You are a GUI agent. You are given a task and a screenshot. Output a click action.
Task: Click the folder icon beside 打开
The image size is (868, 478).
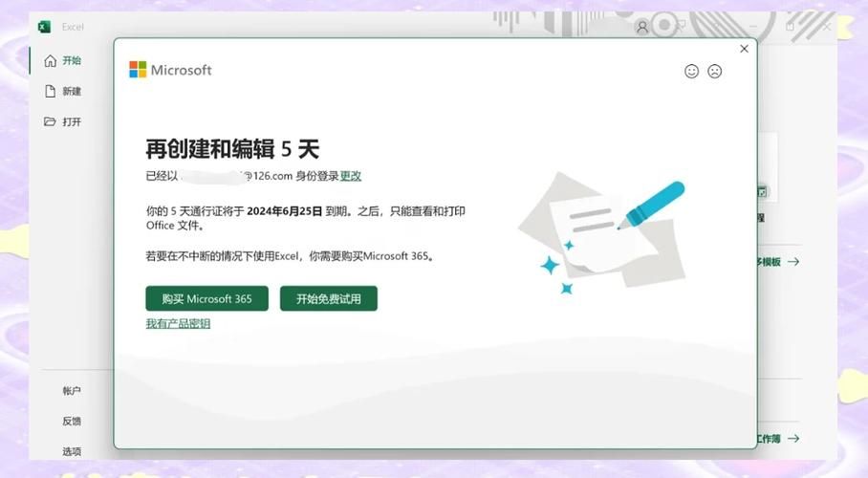50,121
